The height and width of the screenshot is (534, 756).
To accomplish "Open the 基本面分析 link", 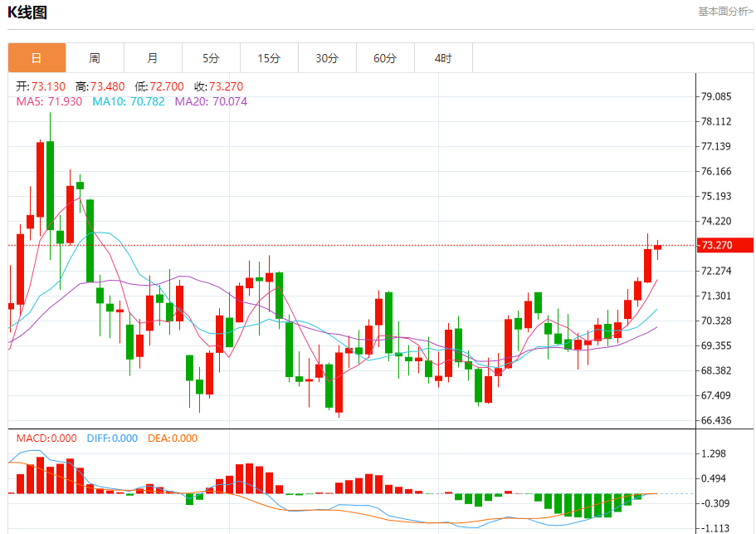I will point(725,11).
